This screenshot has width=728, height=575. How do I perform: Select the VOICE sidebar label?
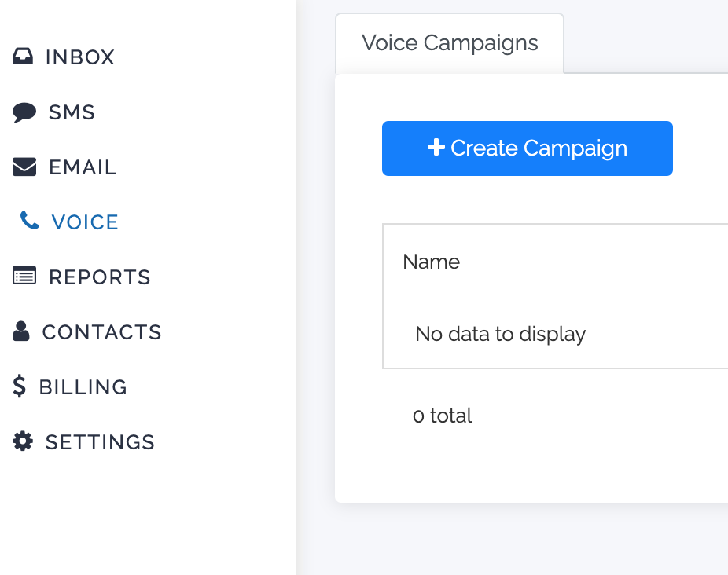pos(85,222)
